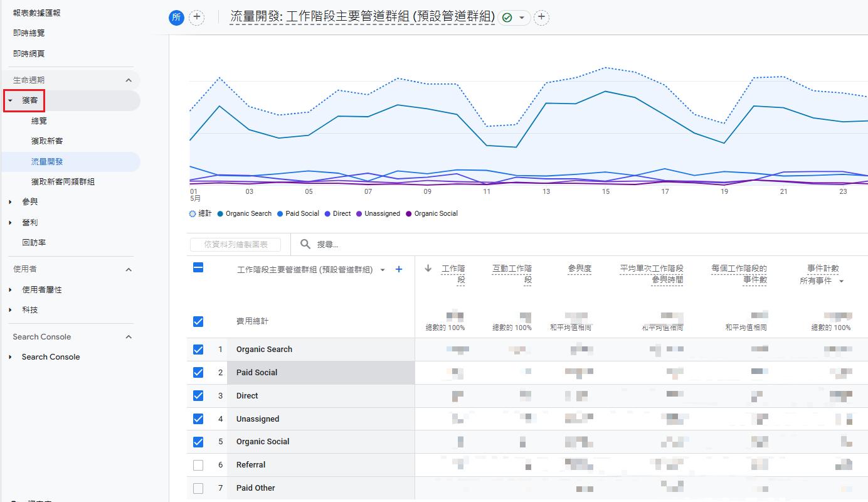Screen dimensions: 868x502
Task: Add a comparison with the plus beside '所'
Action: click(x=197, y=18)
